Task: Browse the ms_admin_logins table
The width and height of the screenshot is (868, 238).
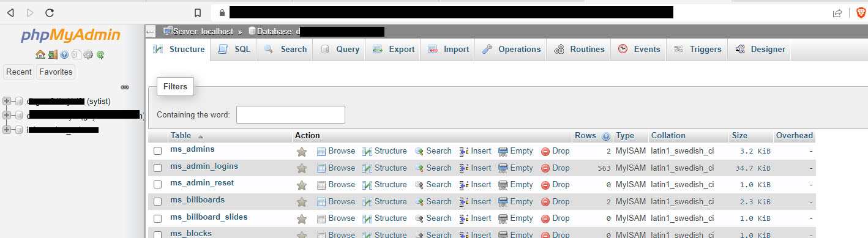Action: coord(335,168)
